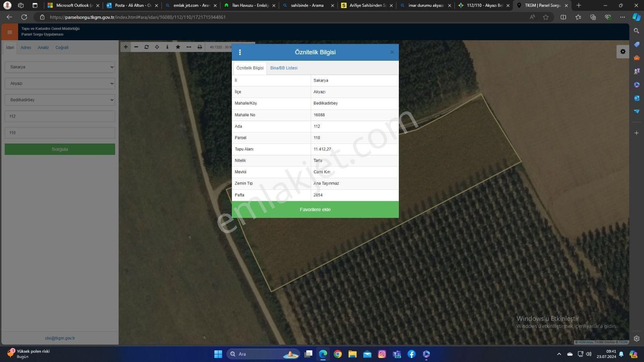Image resolution: width=644 pixels, height=362 pixels.
Task: Select the measure distance tool
Action: (189, 47)
